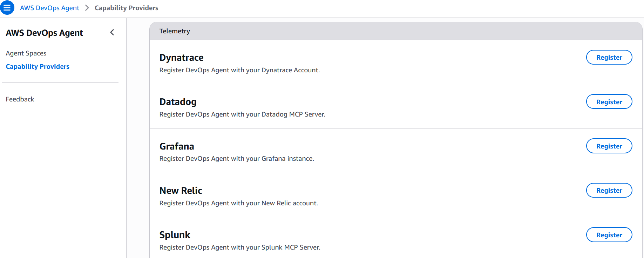This screenshot has height=258, width=644.
Task: Select the Splunk heading
Action: (175, 235)
